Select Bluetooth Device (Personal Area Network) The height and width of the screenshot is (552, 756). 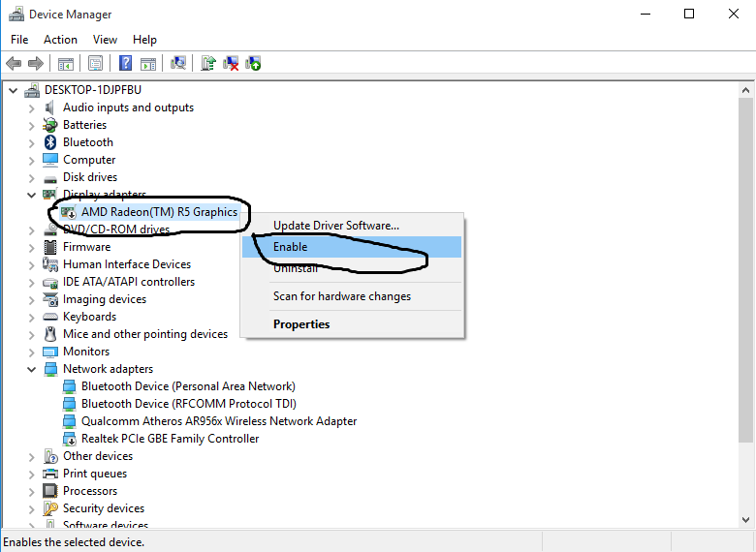pyautogui.click(x=188, y=386)
